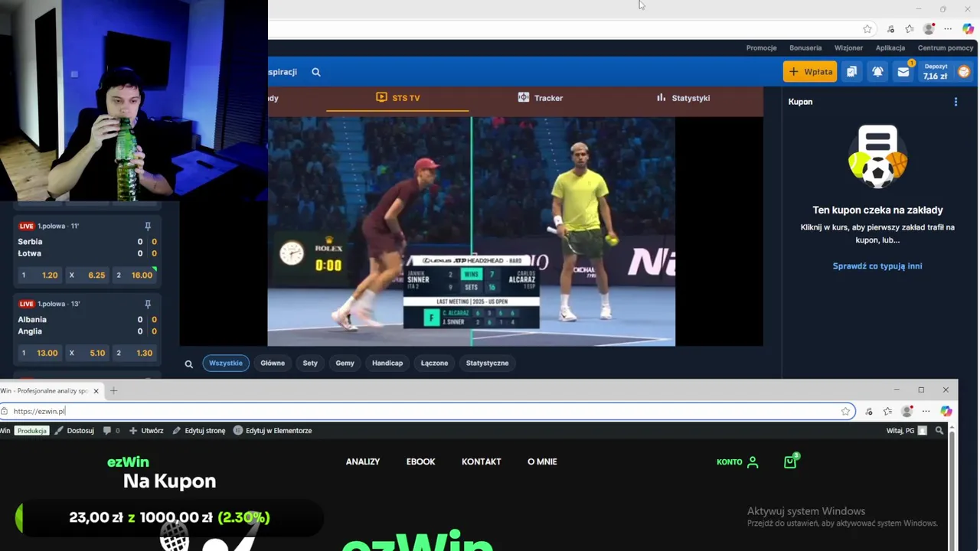Open the profile avatar in ezWin browser toolbar

[907, 411]
